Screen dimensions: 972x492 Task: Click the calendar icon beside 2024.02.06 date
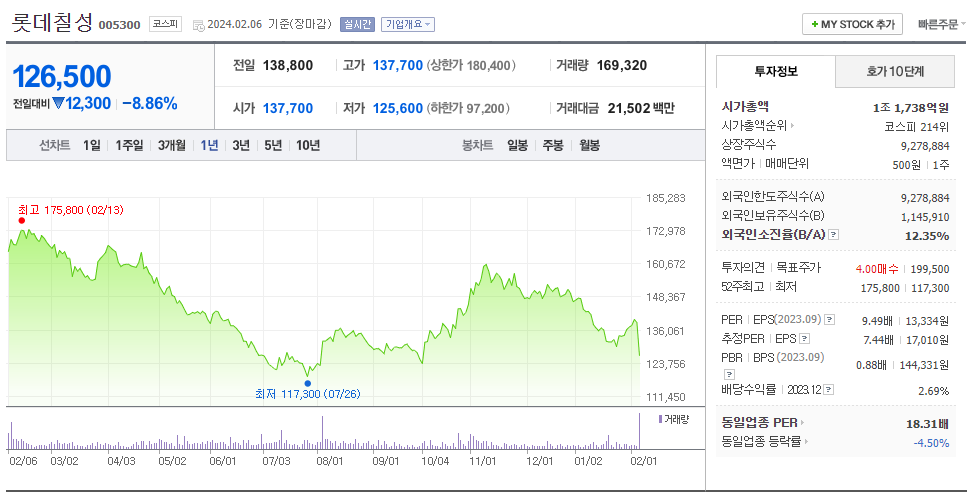pyautogui.click(x=198, y=25)
